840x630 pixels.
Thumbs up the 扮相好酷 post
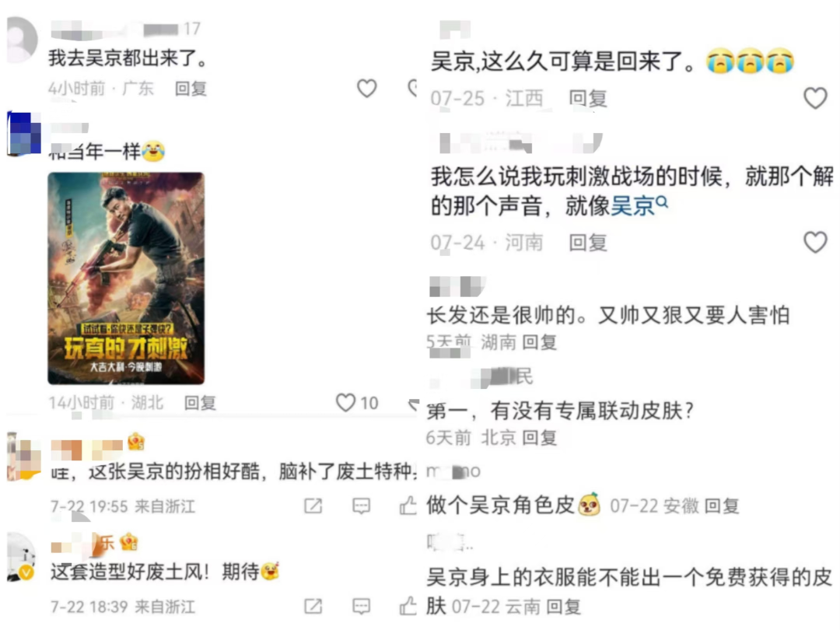click(x=408, y=506)
